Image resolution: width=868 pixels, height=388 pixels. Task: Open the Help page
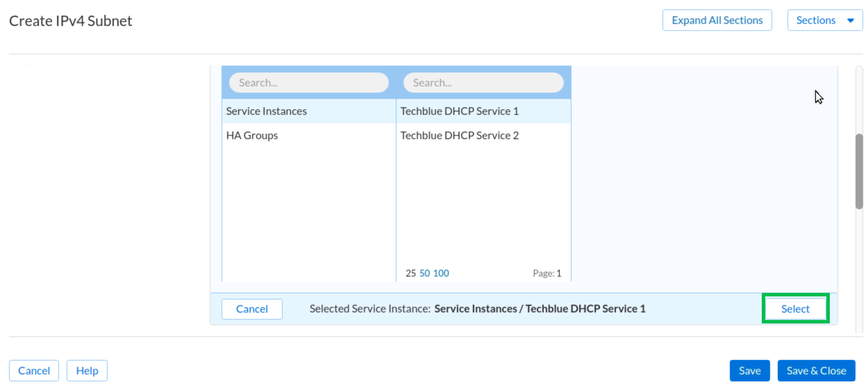pyautogui.click(x=87, y=371)
